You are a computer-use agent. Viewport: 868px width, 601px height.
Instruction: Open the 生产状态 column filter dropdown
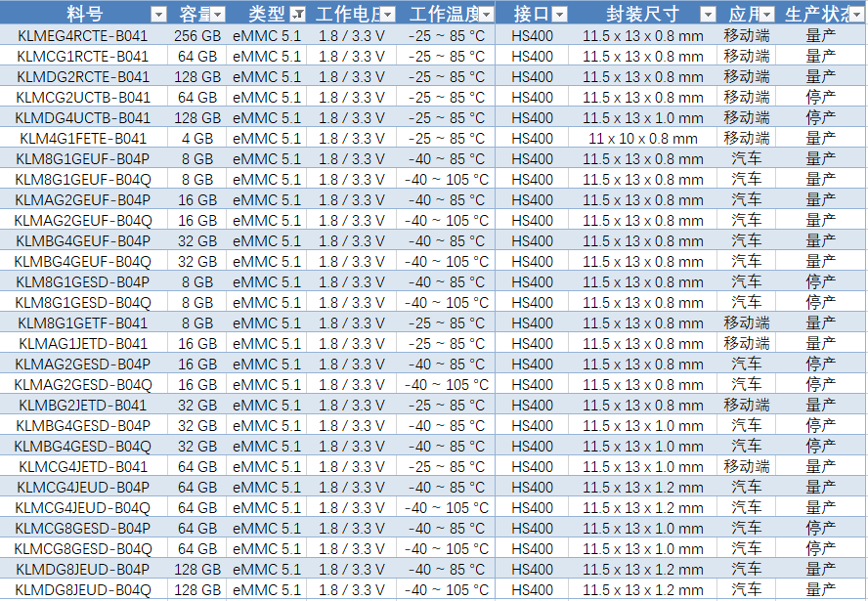tap(856, 15)
